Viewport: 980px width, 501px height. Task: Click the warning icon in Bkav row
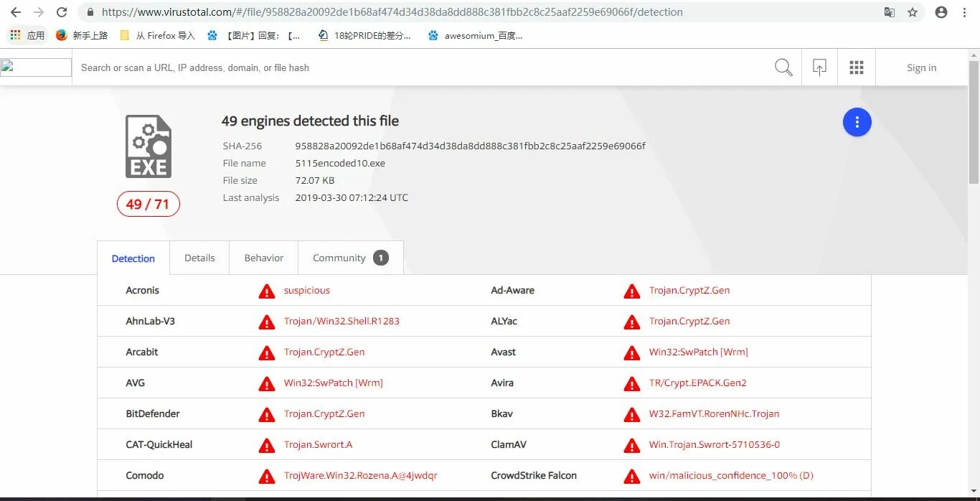[632, 414]
